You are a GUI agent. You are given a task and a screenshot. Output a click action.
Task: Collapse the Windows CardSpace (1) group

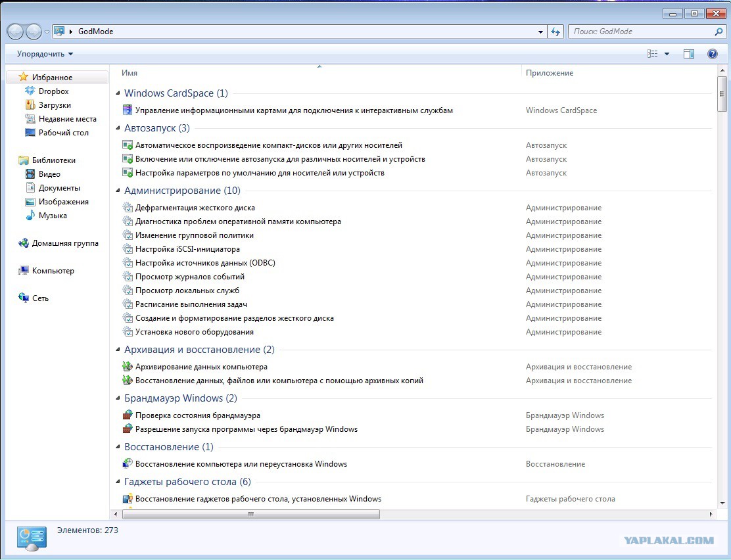(118, 93)
